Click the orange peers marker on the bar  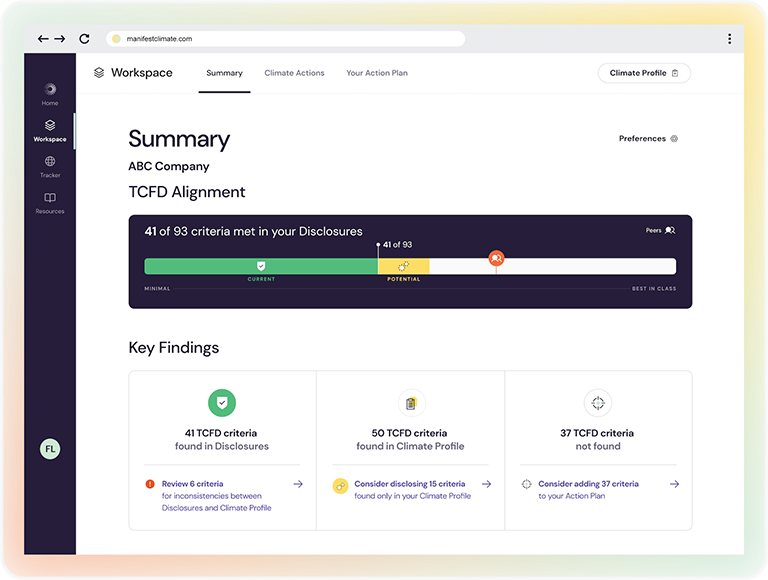[x=496, y=258]
